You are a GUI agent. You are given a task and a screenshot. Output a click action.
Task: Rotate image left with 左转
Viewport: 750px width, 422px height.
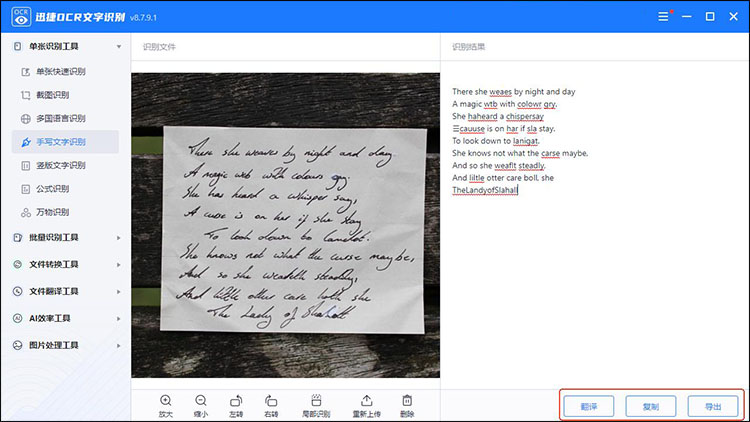coord(236,400)
